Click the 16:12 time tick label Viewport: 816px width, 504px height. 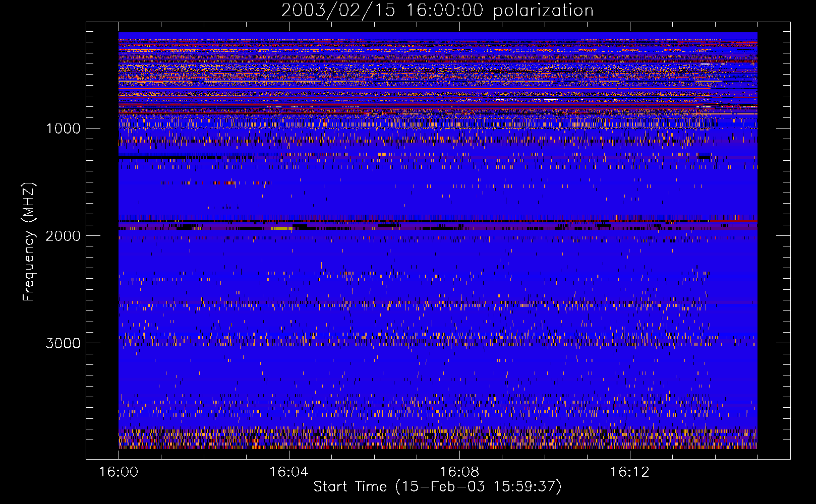(629, 472)
